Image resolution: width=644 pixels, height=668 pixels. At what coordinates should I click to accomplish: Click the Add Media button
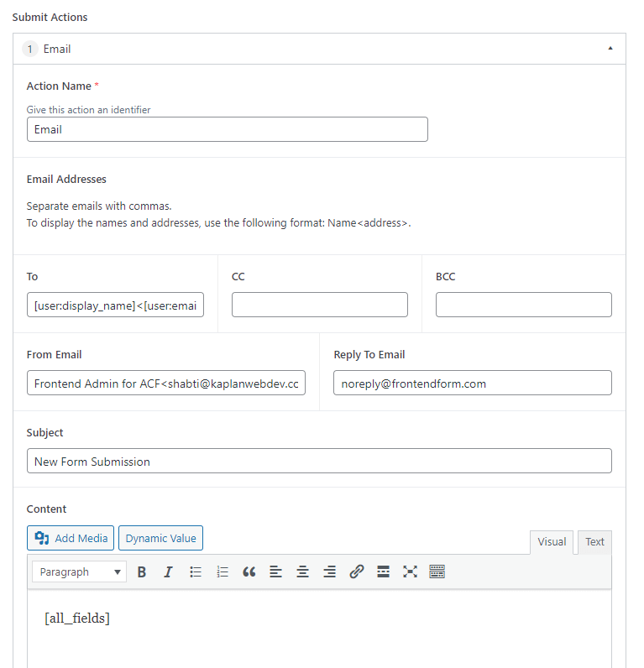pos(71,538)
